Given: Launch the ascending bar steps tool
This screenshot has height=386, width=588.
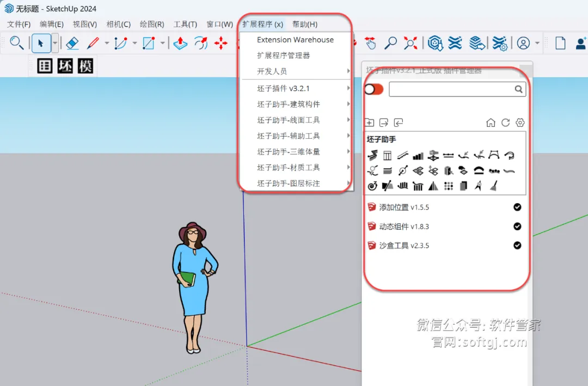Looking at the screenshot, I should (418, 156).
